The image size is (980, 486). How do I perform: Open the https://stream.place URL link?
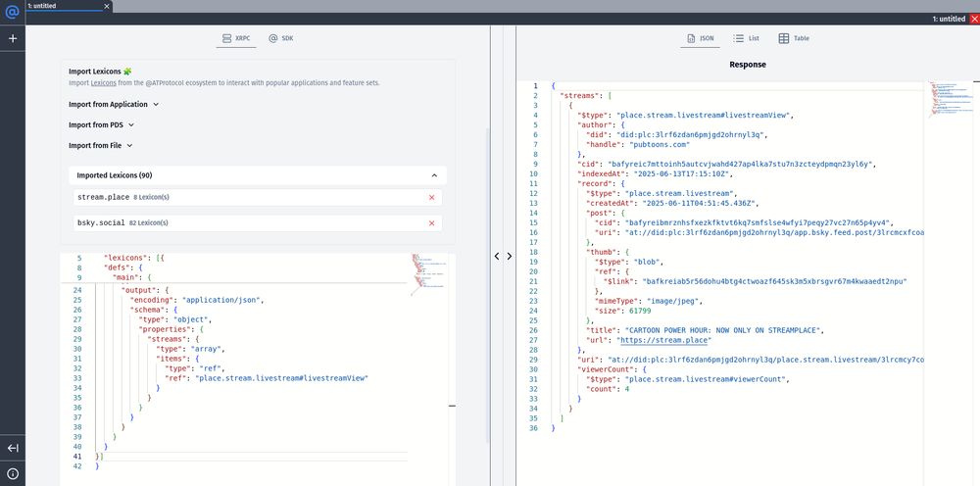[x=664, y=340]
